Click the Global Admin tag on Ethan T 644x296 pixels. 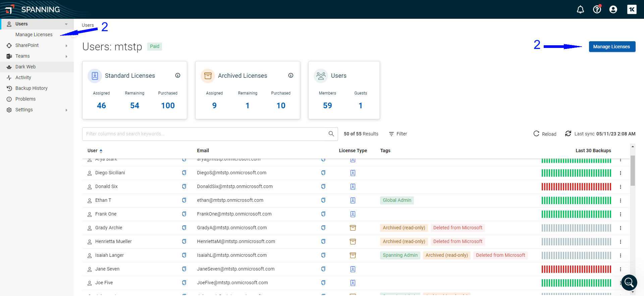click(397, 200)
